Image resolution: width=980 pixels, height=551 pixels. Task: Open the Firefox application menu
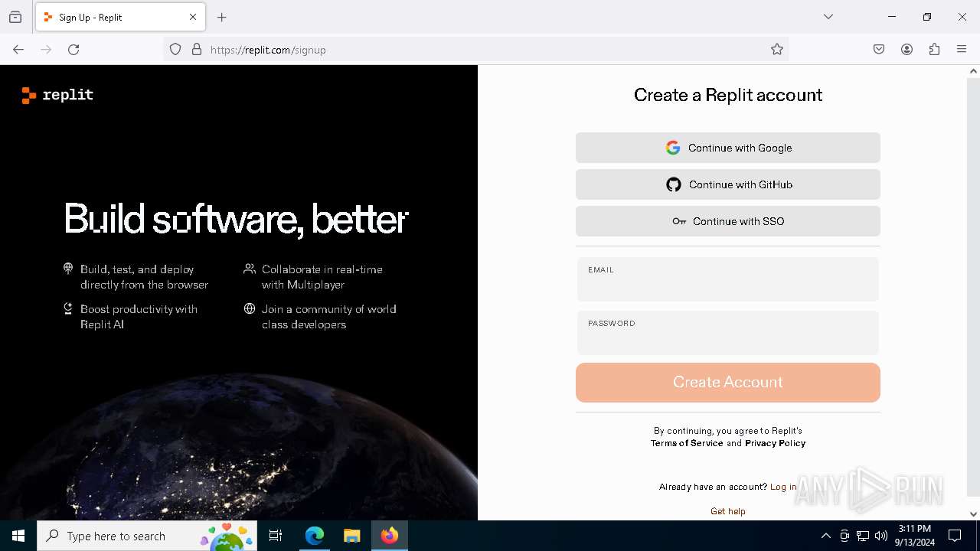tap(962, 50)
